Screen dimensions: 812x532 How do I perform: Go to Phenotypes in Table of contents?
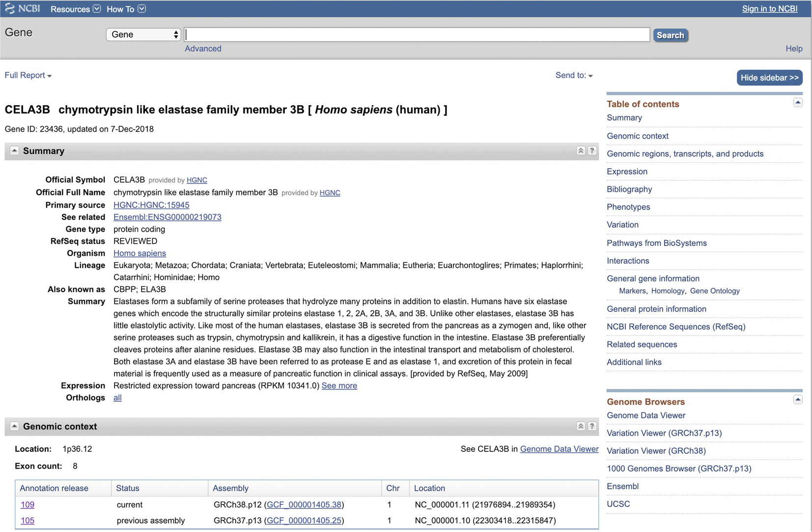628,207
